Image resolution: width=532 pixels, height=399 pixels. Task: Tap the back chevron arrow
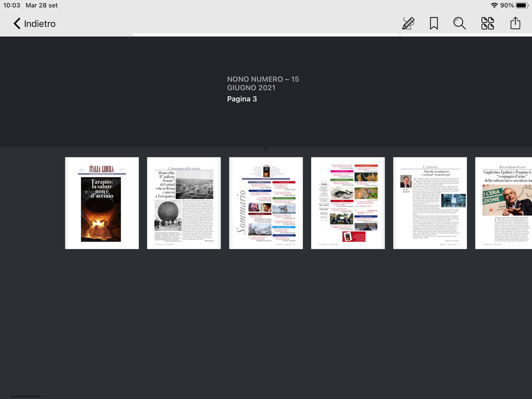pyautogui.click(x=16, y=23)
